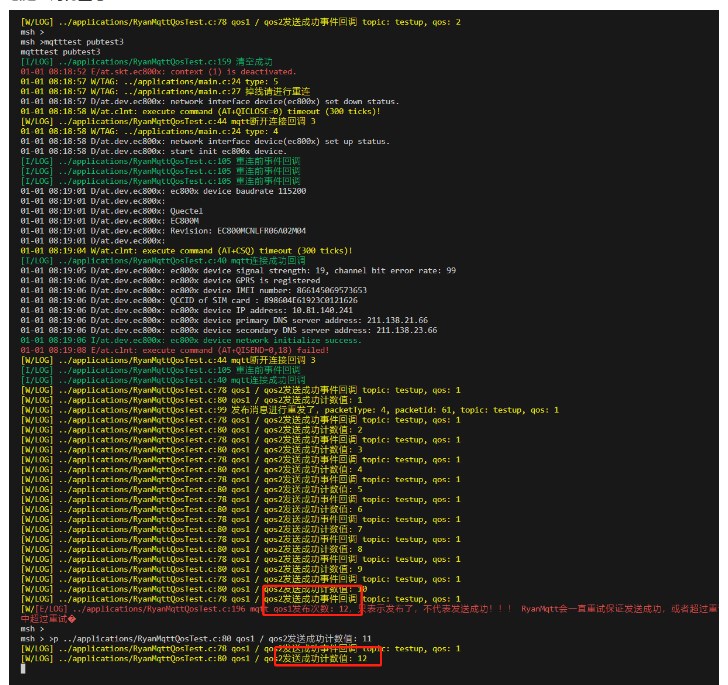This screenshot has height=685, width=728.
Task: Click the 'CCID of SIM card' line
Action: (x=189, y=300)
